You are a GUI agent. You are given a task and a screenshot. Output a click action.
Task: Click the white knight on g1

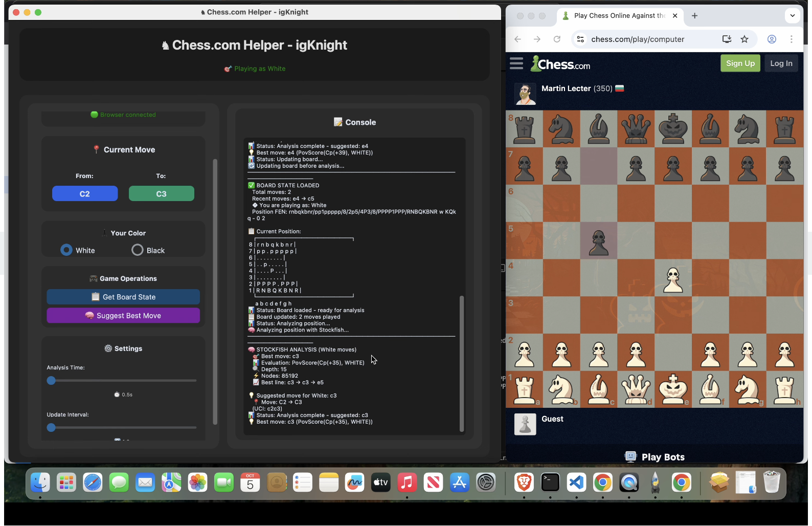(747, 389)
